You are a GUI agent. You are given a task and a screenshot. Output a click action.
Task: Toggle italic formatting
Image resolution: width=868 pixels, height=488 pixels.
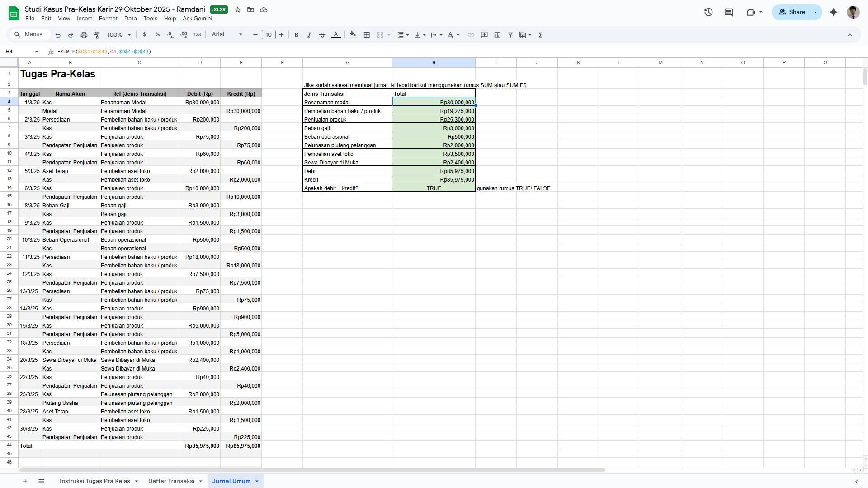(x=309, y=35)
